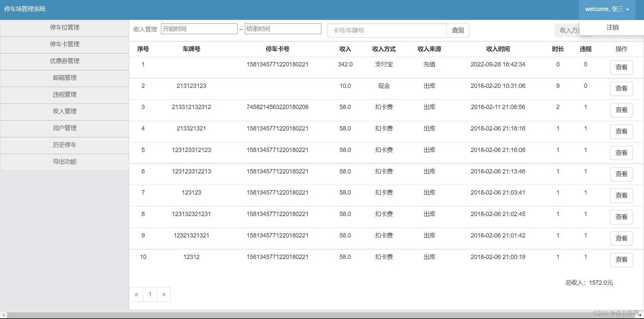Click the scrollbar left arrow

(x=3, y=315)
